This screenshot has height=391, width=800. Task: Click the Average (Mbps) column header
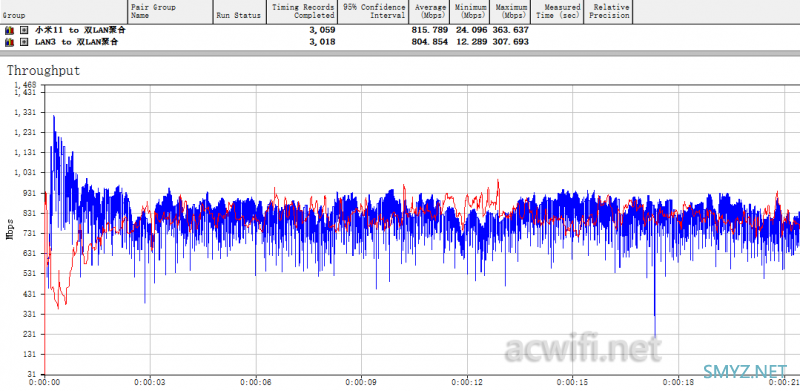coord(429,12)
